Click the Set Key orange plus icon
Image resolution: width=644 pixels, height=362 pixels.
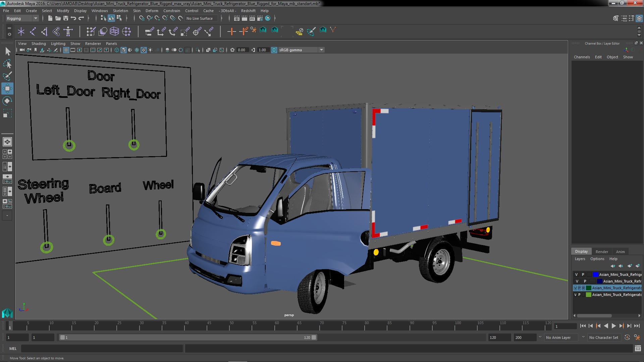click(231, 32)
